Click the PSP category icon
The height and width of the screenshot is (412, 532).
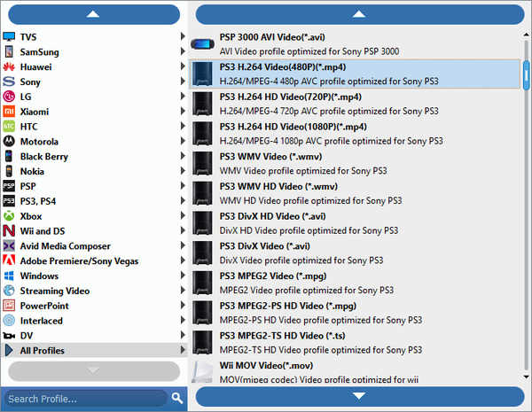(x=9, y=186)
